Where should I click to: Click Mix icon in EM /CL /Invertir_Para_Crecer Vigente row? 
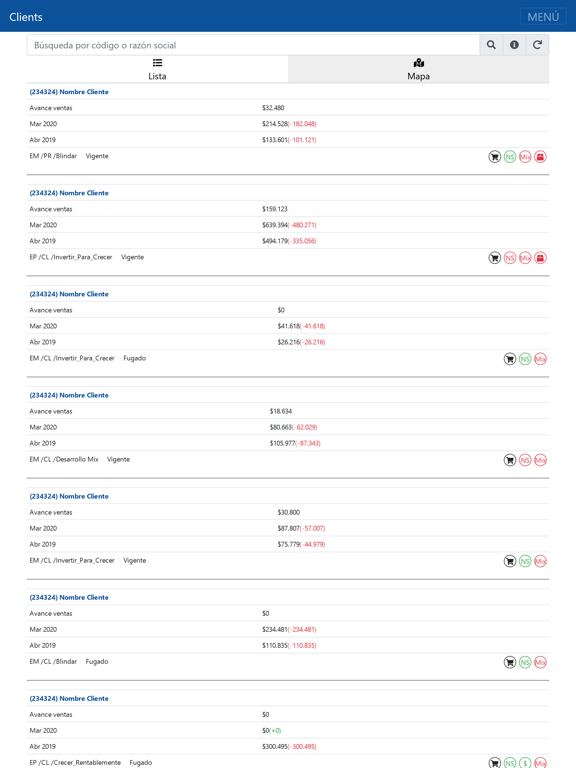tap(540, 561)
